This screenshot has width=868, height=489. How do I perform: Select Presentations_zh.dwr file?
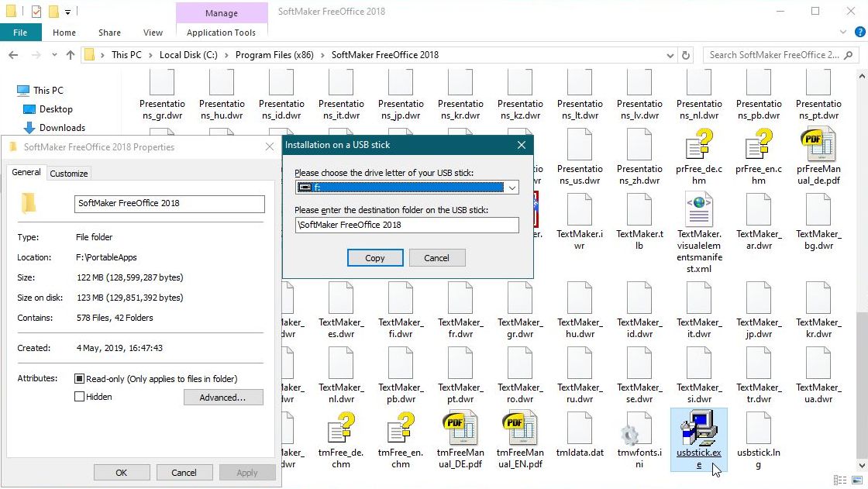(x=639, y=157)
